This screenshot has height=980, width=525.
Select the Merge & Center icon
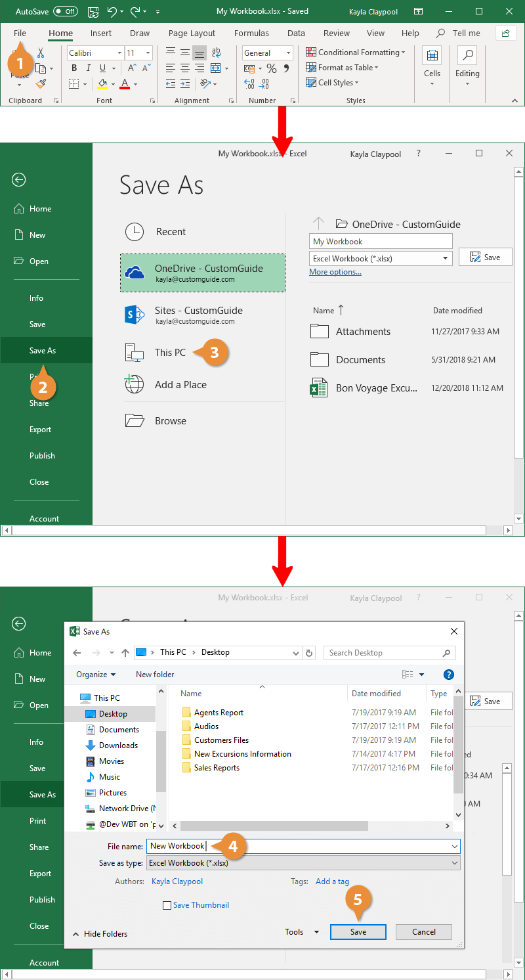click(217, 68)
